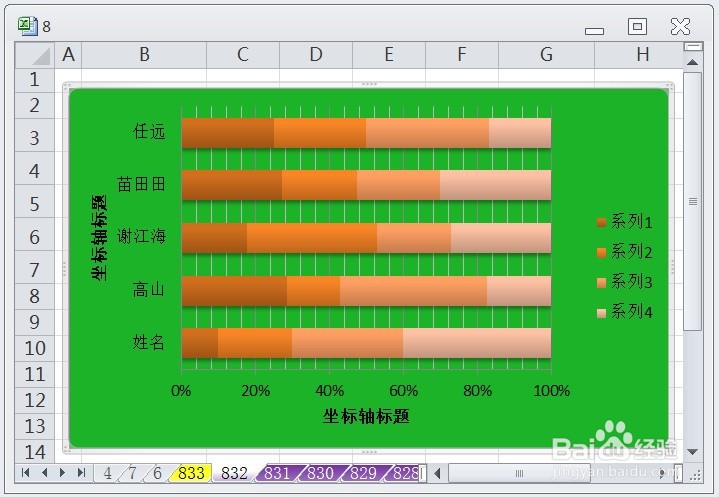Go to previous sheet navigation arrow

(44, 472)
